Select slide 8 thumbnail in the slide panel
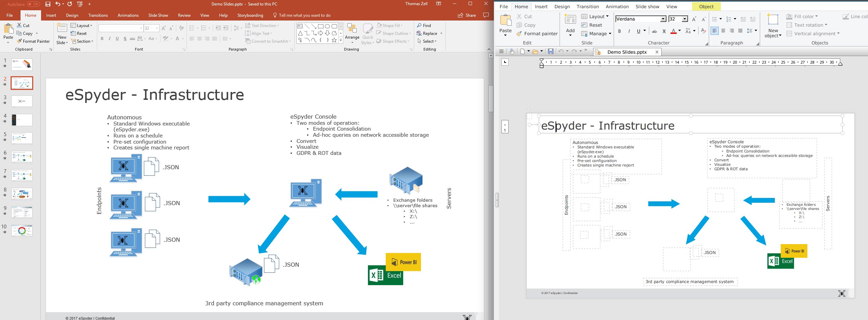 [22, 194]
